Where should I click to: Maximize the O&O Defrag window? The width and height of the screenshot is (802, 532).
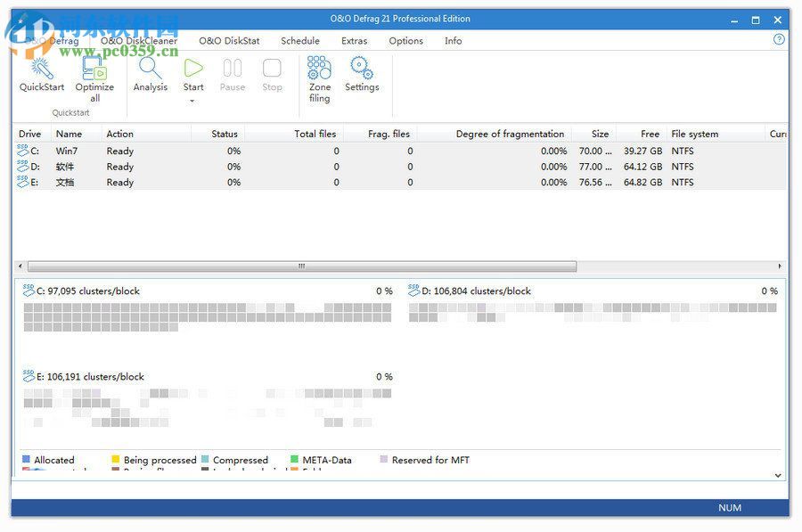[x=756, y=20]
